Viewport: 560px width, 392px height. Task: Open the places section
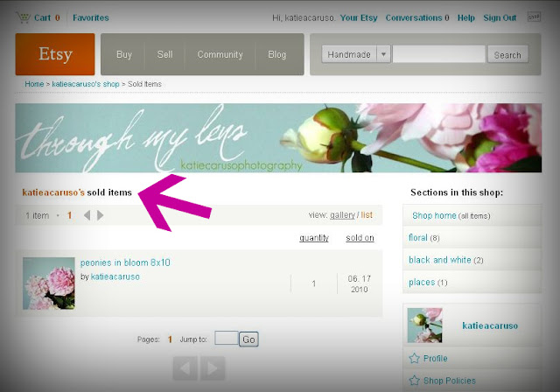pyautogui.click(x=422, y=283)
